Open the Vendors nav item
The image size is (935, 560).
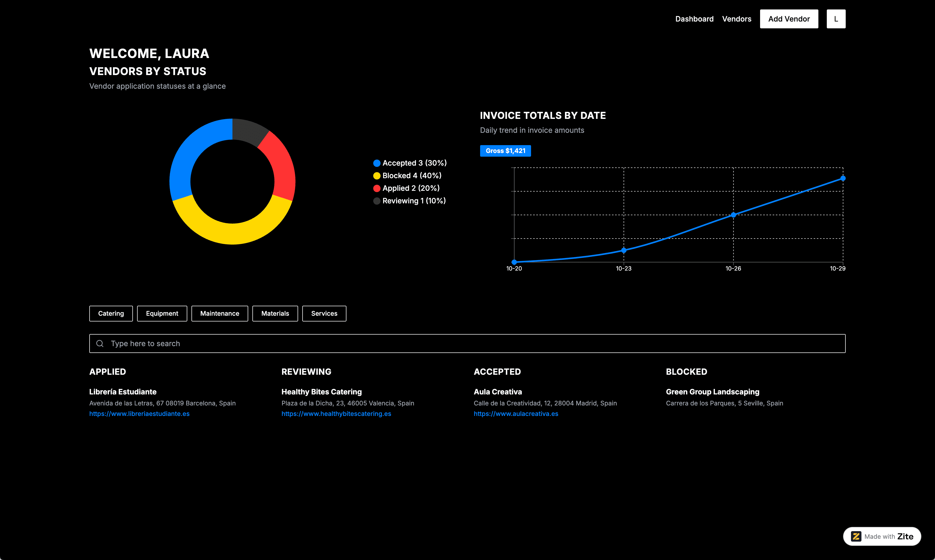736,19
